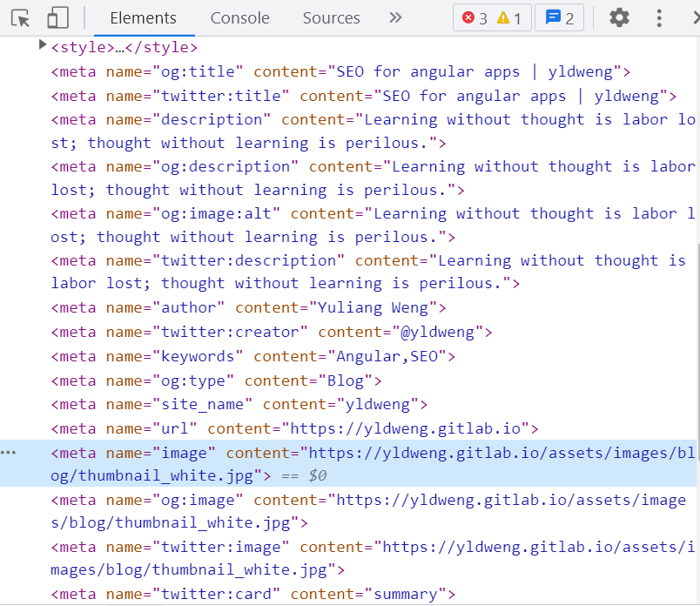Click the og:type meta tag row
The image size is (700, 606).
coord(216,380)
